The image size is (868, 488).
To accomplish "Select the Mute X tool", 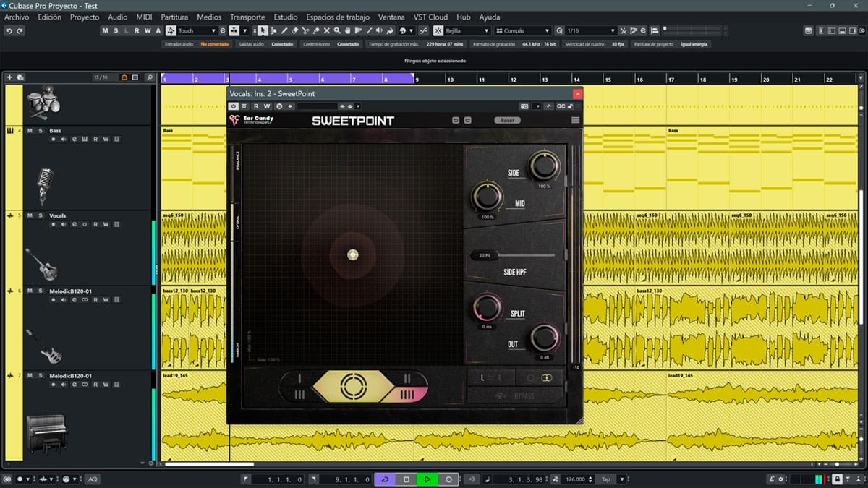I will [327, 31].
